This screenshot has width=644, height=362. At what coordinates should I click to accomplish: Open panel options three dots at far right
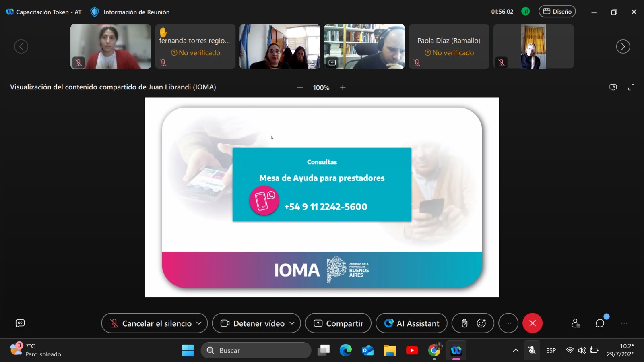tap(624, 323)
